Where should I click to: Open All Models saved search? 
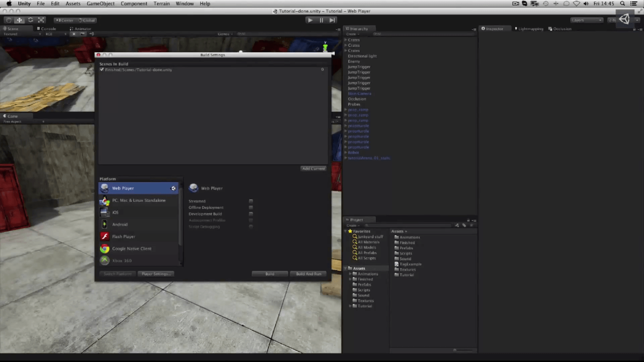pos(364,247)
